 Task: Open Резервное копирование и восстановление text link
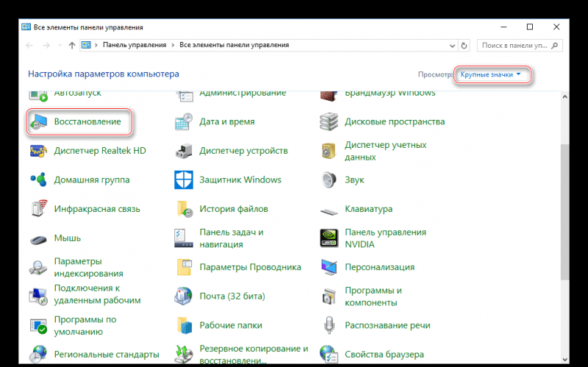[x=254, y=354]
